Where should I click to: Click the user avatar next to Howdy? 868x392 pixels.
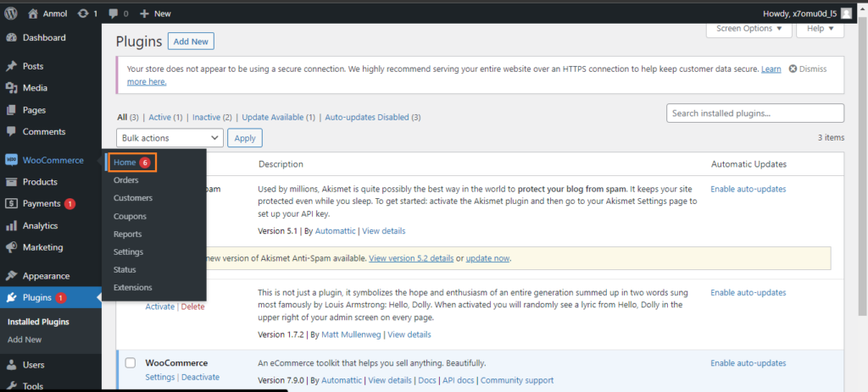point(846,14)
